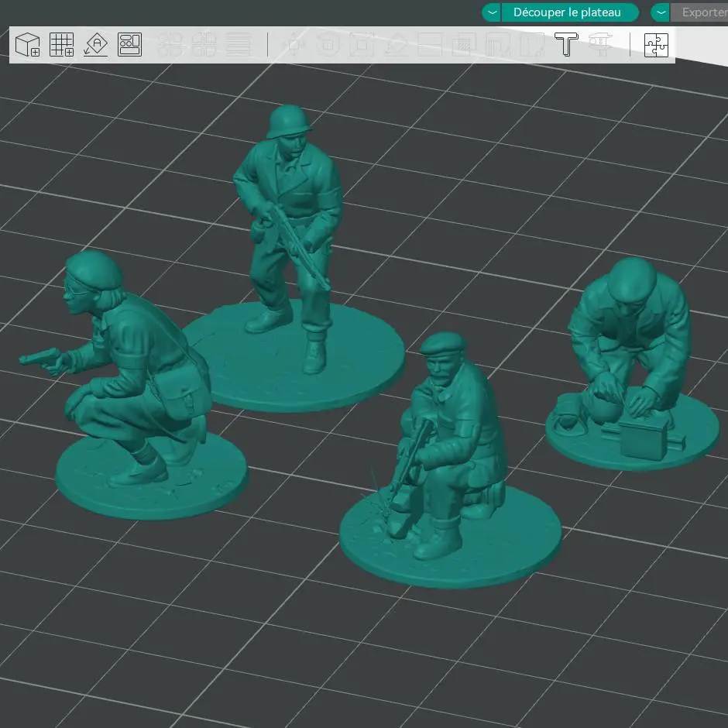Expand the arrow beside Exporter
Screen dimensions: 728x728
660,12
